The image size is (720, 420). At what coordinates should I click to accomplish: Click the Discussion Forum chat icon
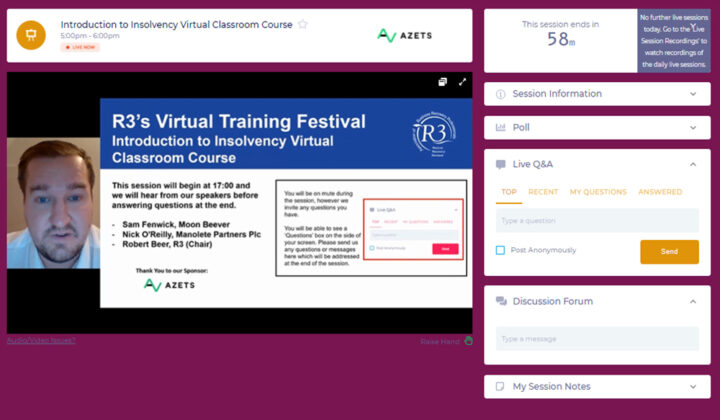point(501,301)
